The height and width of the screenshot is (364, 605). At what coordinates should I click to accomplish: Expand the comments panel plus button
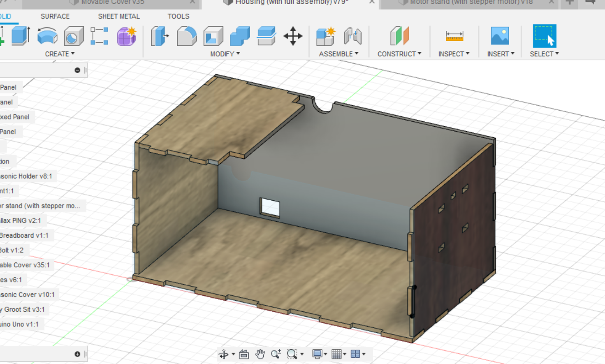[x=77, y=354]
